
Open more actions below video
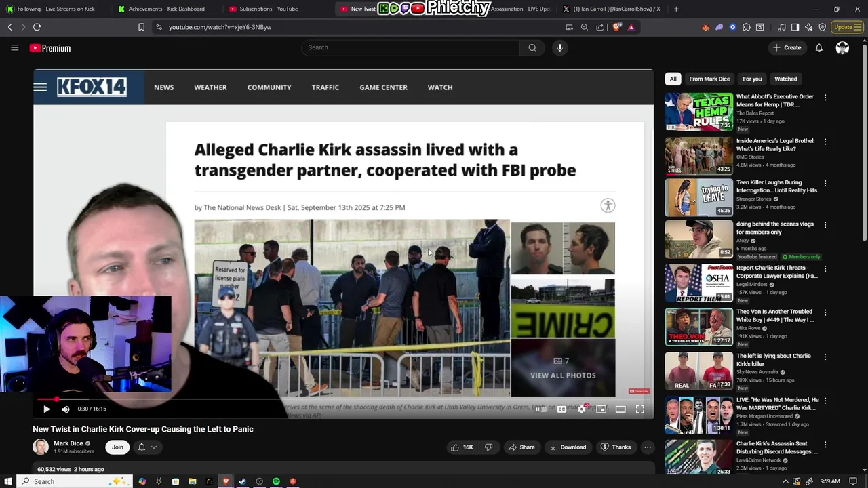coord(648,447)
